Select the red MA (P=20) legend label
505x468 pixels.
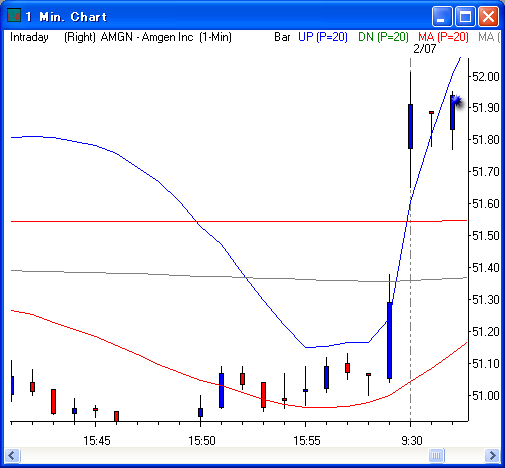click(443, 37)
